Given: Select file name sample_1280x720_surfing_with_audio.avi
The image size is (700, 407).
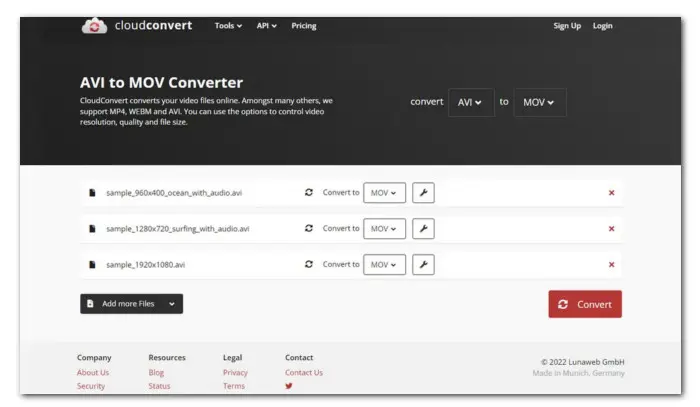Looking at the screenshot, I should point(178,228).
